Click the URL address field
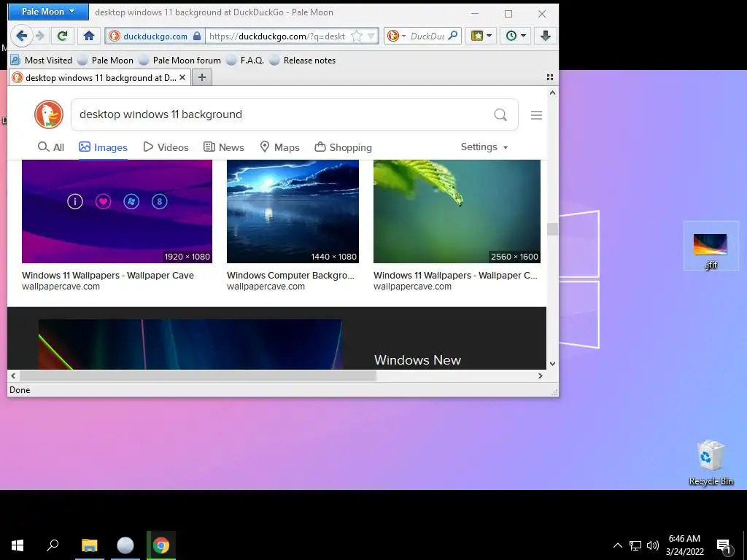This screenshot has height=560, width=747. [x=279, y=36]
